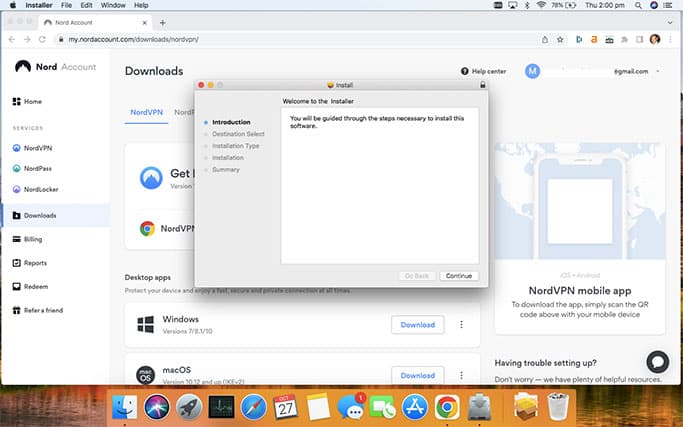Open Spotlight search in menu bar
This screenshot has height=427, width=683.
tap(638, 5)
